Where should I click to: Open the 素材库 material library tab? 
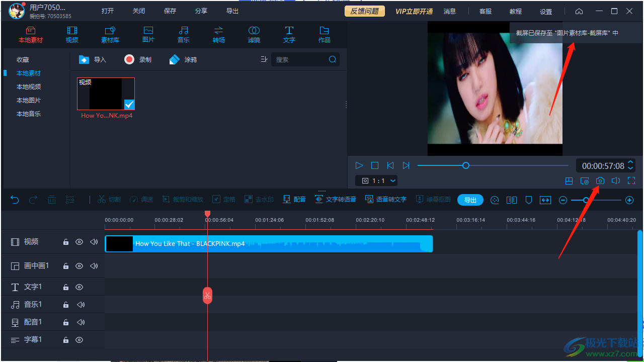[110, 35]
